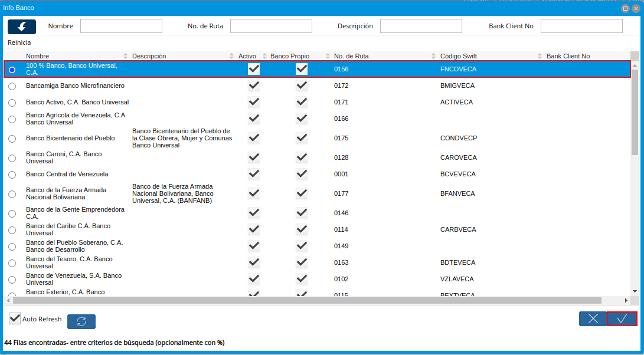Select the Banco Central de Venezuela radio button
The height and width of the screenshot is (355, 644).
coord(12,175)
